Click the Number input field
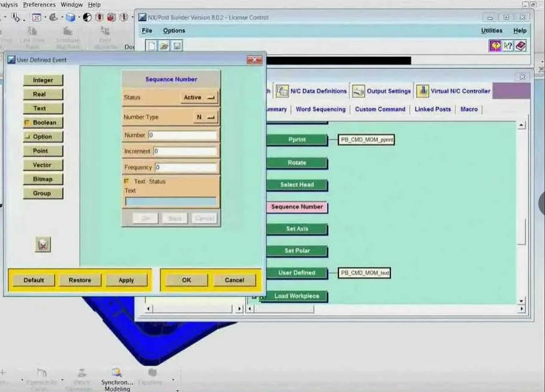The width and height of the screenshot is (545, 392). click(x=183, y=135)
